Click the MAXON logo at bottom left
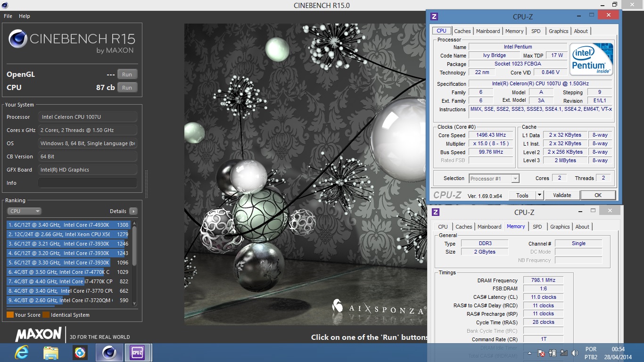Screen dimensions: 644x362 tap(39, 335)
